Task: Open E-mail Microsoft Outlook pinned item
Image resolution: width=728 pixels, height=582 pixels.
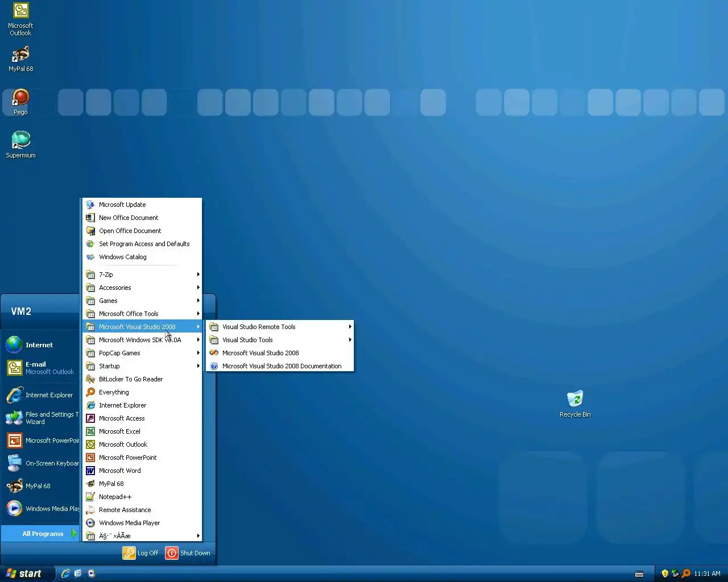Action: tap(41, 368)
